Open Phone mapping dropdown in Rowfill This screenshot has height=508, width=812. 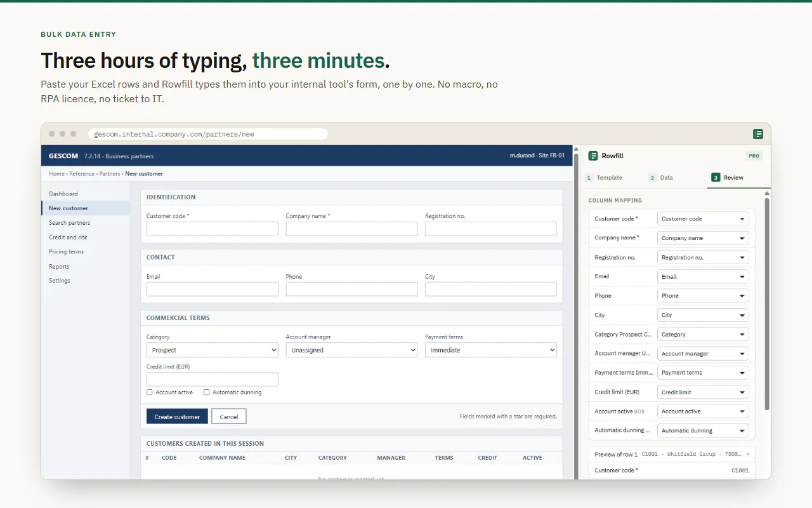click(x=703, y=296)
